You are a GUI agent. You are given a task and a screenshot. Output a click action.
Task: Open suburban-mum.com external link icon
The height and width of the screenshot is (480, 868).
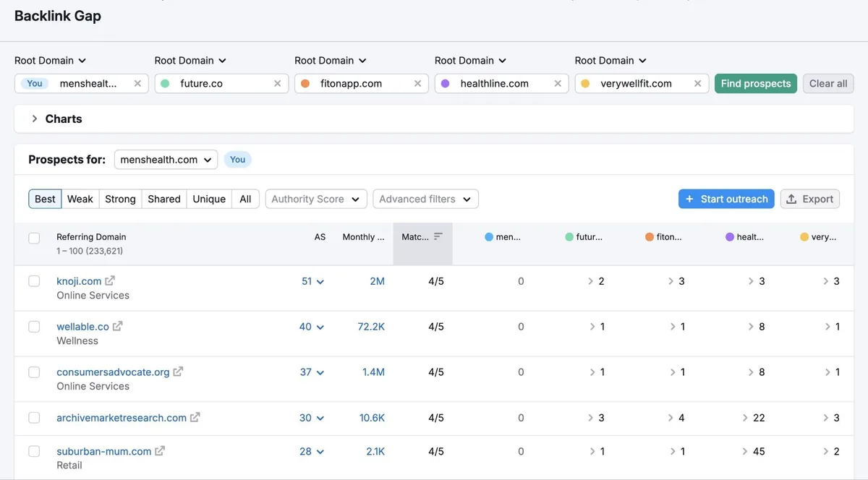click(160, 450)
